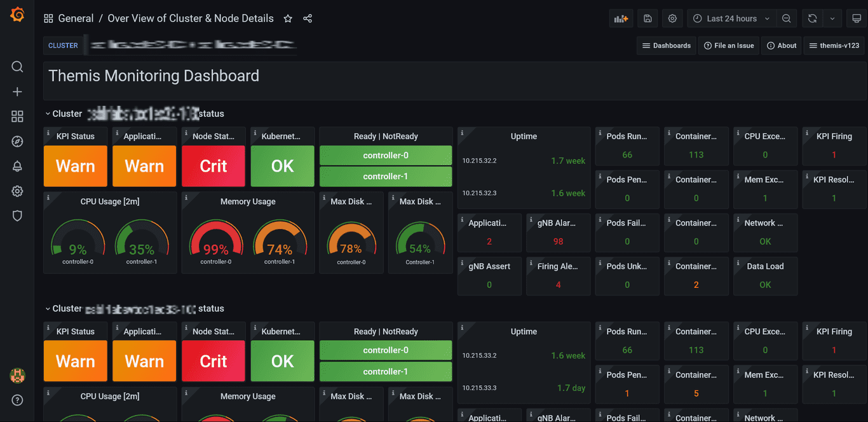
Task: Click first cluster's Crit Node Status tile
Action: [x=213, y=167]
